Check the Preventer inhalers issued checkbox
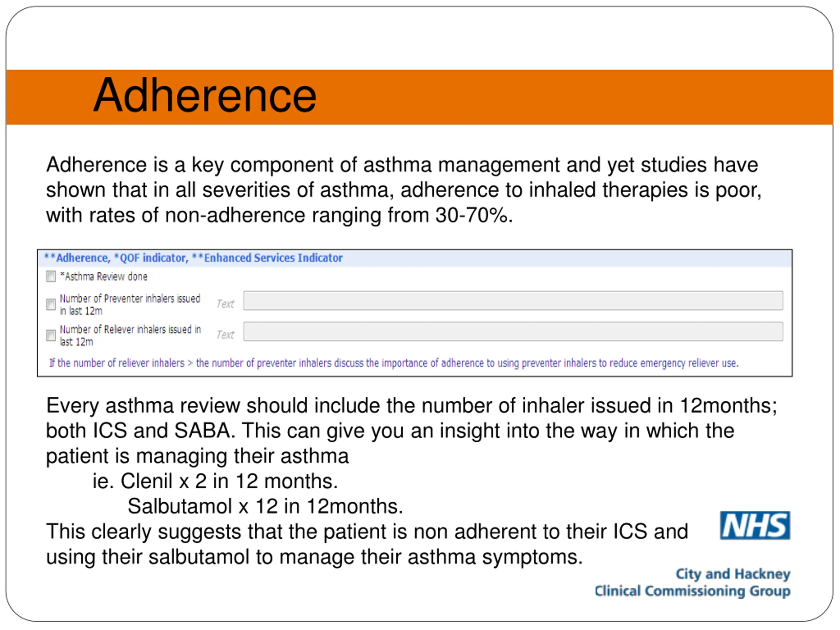The image size is (840, 630). coord(51,304)
